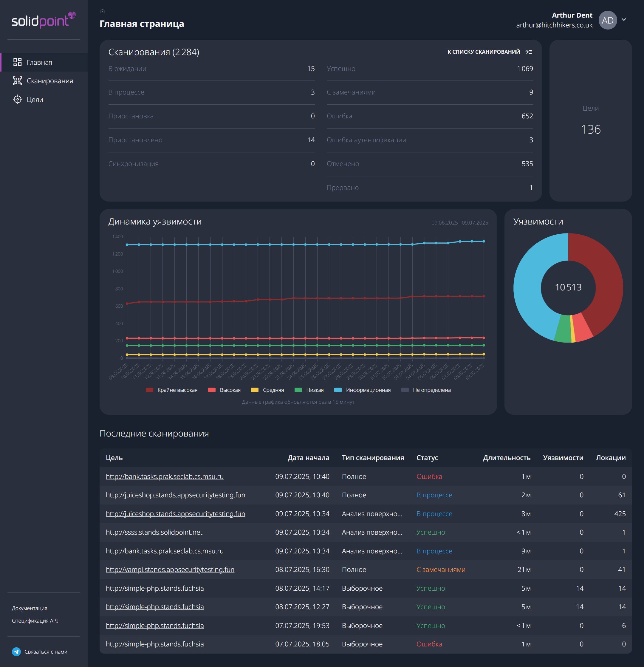Screen dimensions: 644x667
Task: Open the Цели section via its target icon
Action: [x=18, y=99]
